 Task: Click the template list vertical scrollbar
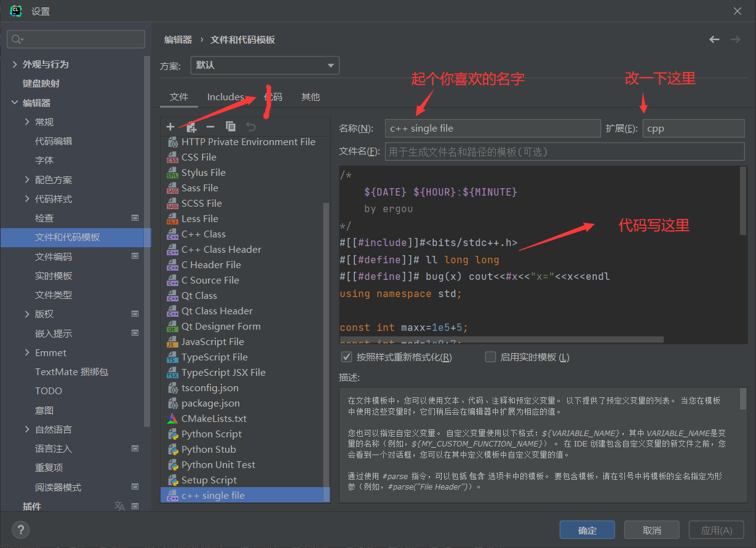tap(326, 344)
